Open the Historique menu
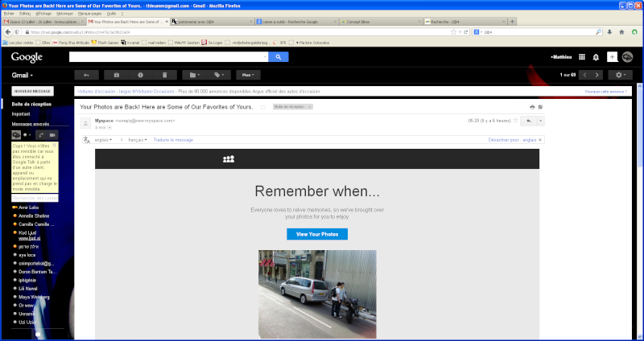Image resolution: width=644 pixels, height=341 pixels. tap(64, 14)
